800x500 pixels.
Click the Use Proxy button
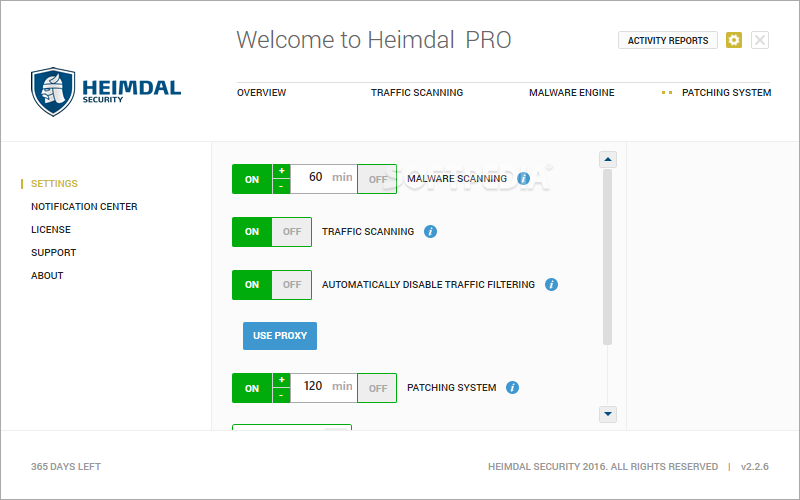pos(280,336)
